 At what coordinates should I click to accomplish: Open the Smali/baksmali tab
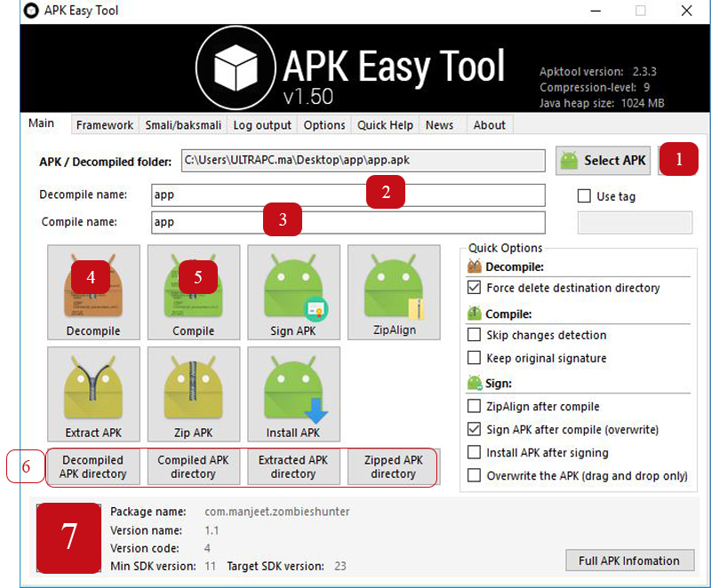184,125
